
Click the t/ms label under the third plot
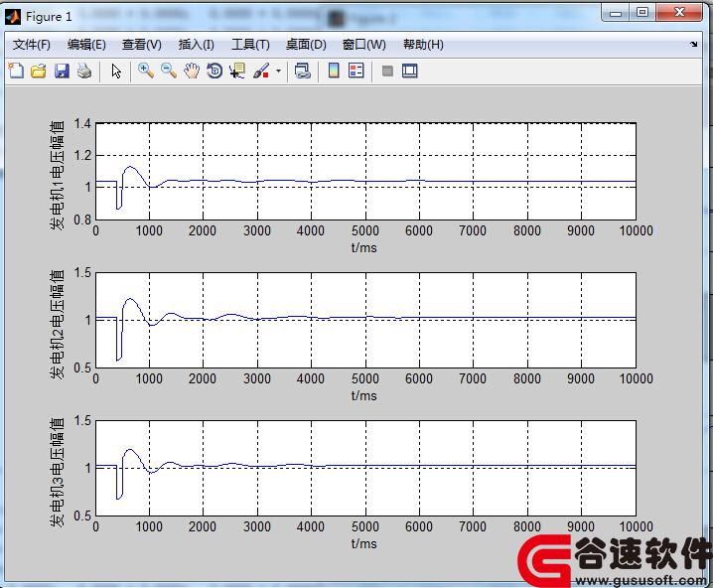point(363,543)
